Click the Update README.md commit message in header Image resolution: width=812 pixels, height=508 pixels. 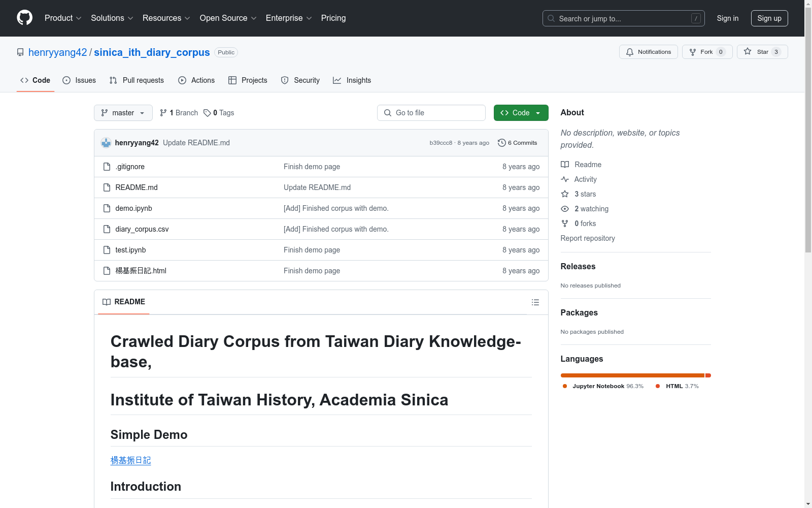tap(196, 143)
